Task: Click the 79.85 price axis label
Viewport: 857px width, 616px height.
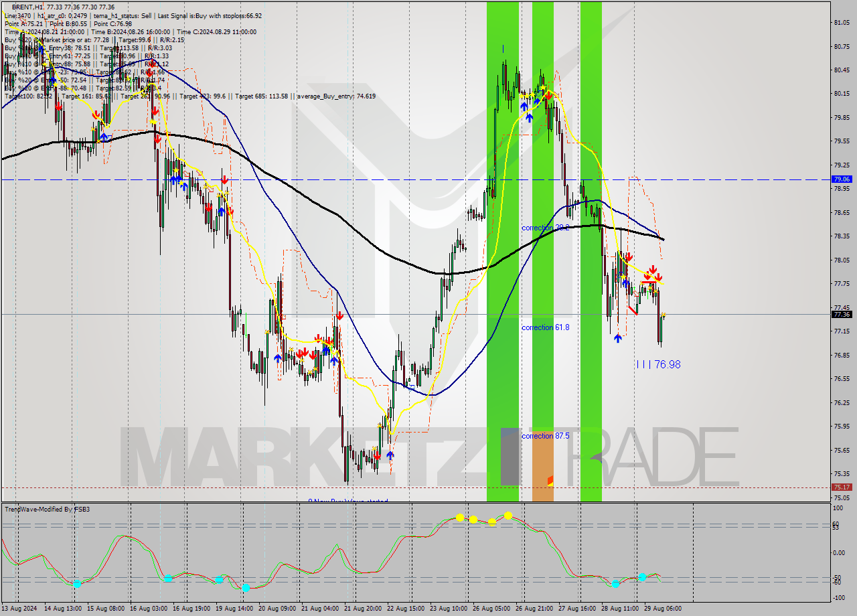Action: 842,117
